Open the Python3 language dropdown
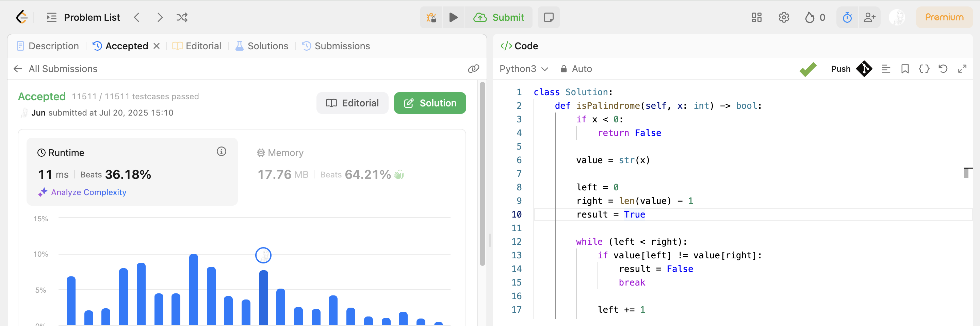The width and height of the screenshot is (980, 326). coord(524,69)
